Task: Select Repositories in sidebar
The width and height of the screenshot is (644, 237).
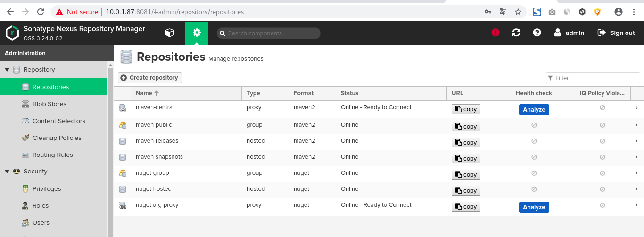Action: (x=54, y=87)
